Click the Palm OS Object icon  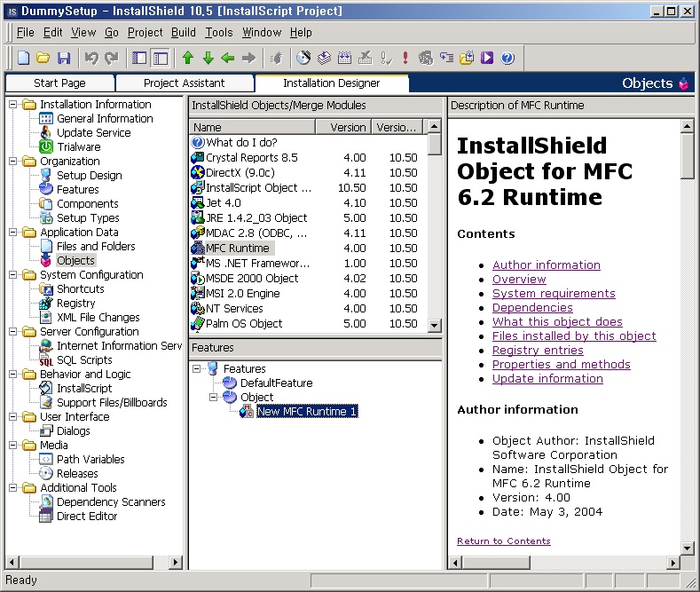point(197,324)
